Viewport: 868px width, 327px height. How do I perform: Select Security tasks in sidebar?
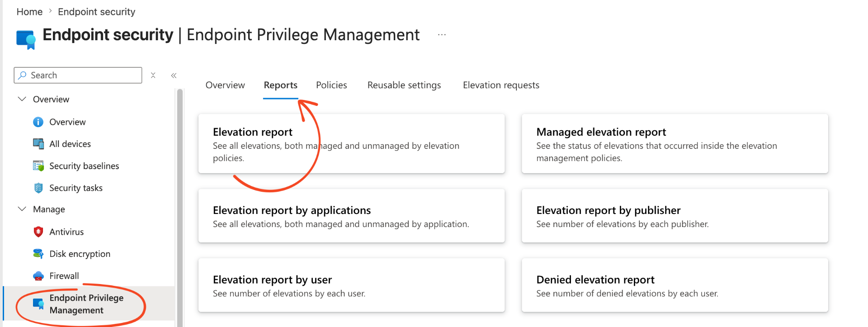tap(76, 188)
